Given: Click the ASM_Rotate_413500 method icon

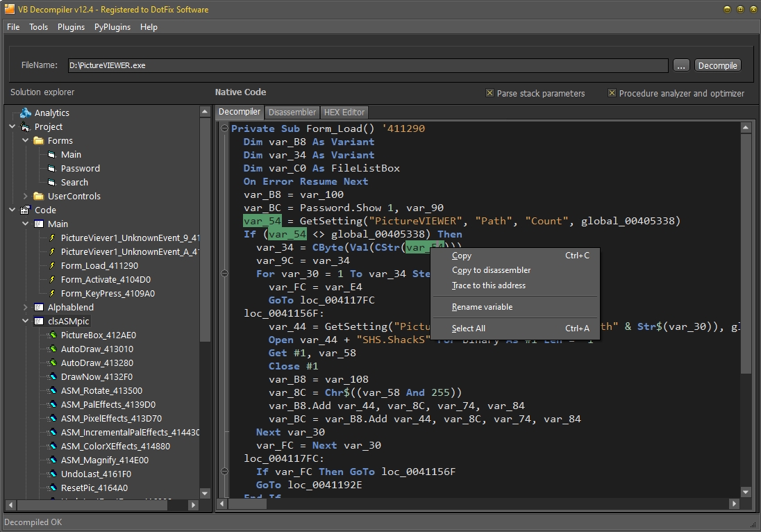Looking at the screenshot, I should pos(51,391).
